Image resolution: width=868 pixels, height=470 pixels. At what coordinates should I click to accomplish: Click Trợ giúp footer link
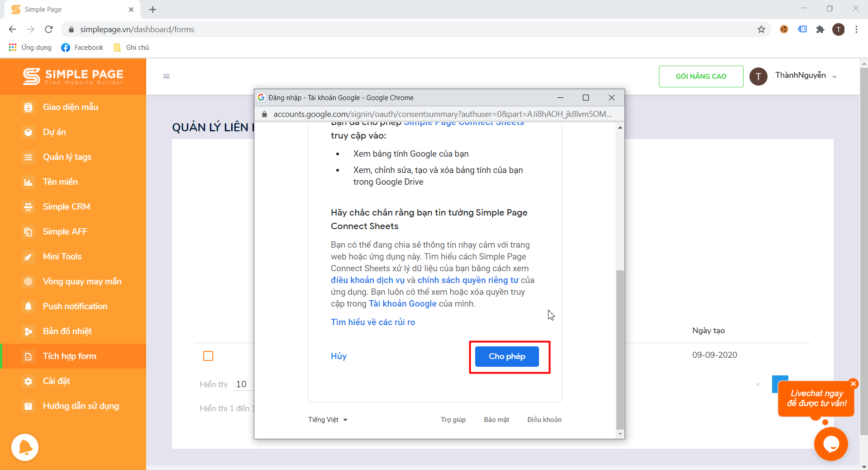pos(453,420)
